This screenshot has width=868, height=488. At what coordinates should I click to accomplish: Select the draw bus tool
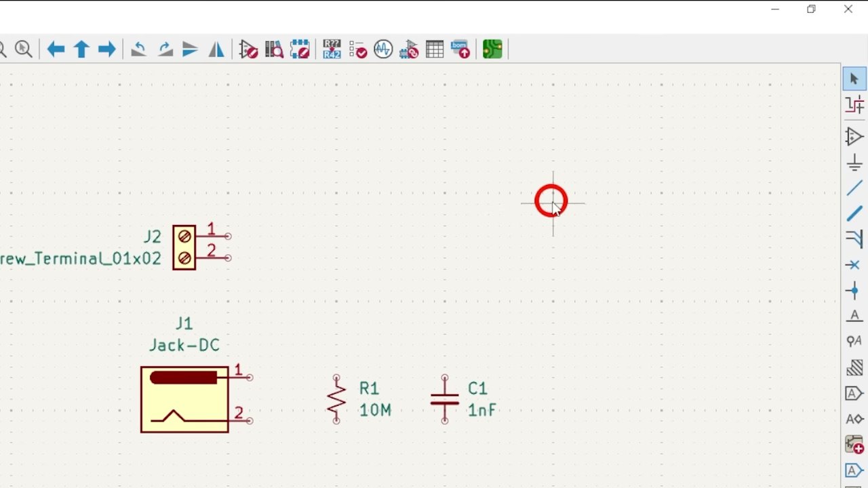[x=854, y=214]
